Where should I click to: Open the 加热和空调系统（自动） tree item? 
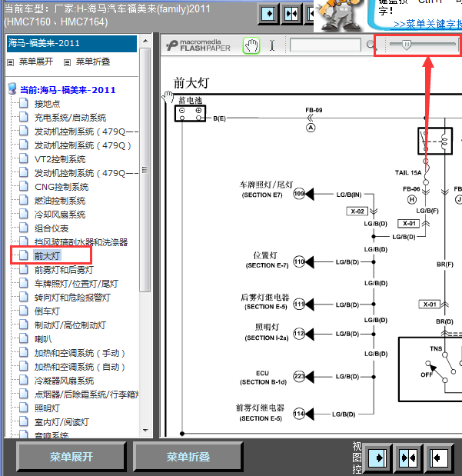(x=79, y=367)
